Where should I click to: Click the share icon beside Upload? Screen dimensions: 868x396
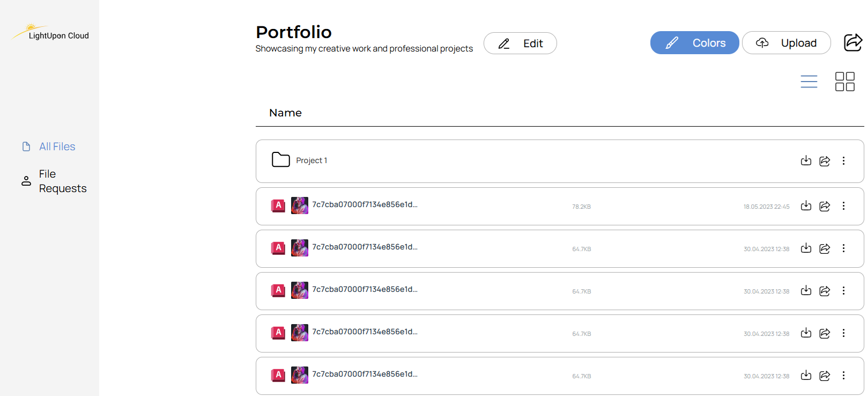[x=852, y=42]
